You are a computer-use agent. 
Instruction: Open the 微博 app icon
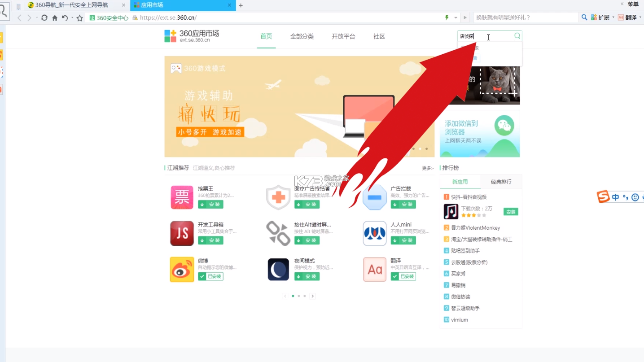(182, 269)
